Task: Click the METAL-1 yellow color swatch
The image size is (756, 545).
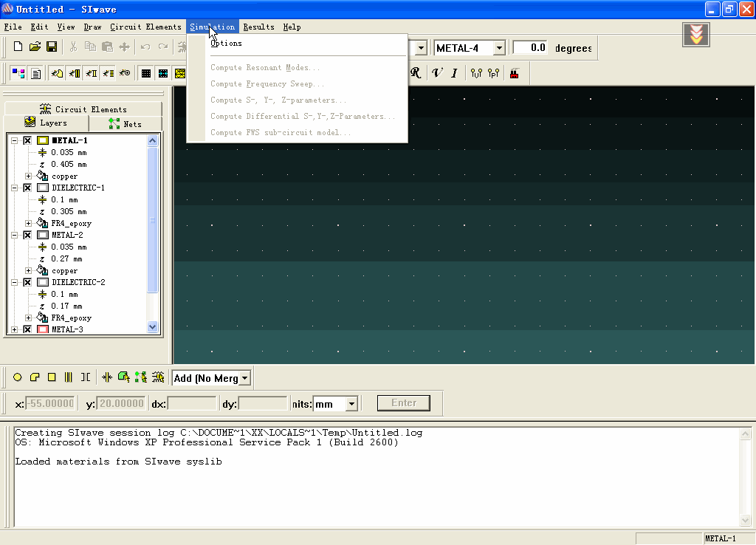Action: (43, 140)
